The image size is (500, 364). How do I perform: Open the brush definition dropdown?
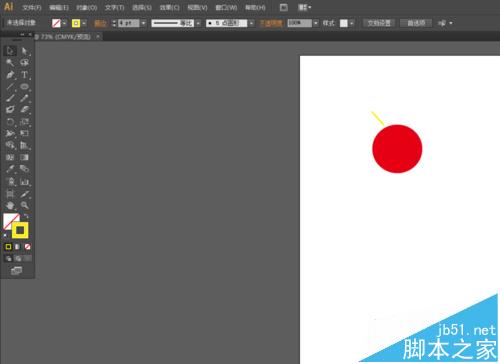point(251,23)
